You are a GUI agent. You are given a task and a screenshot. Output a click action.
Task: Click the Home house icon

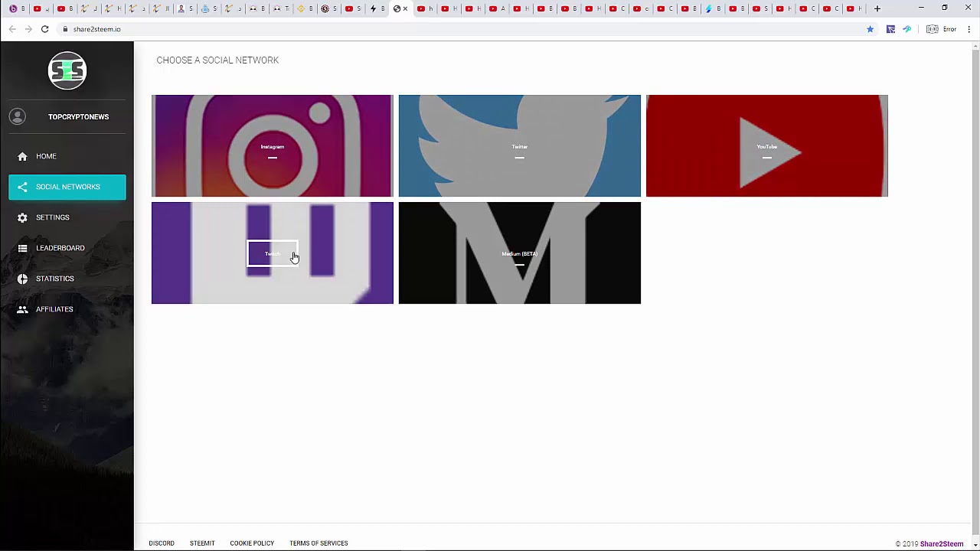[22, 156]
